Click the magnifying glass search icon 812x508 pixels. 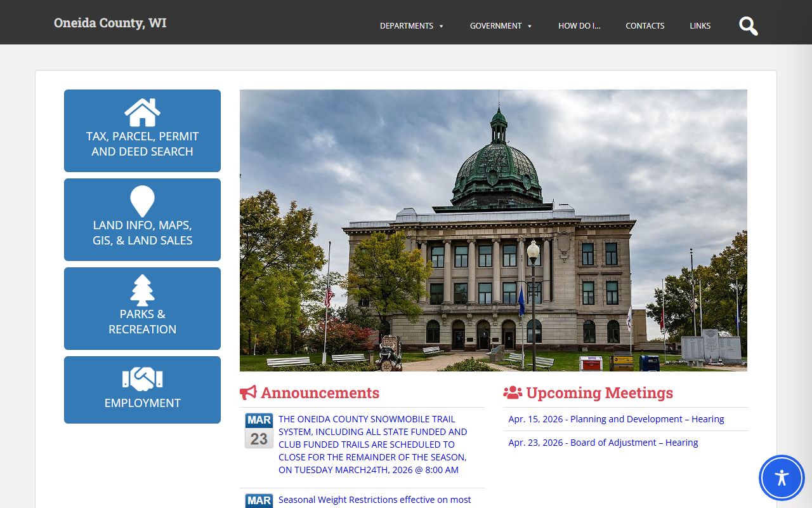pyautogui.click(x=748, y=26)
